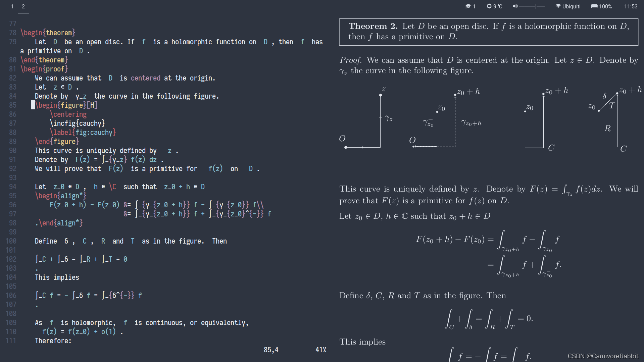644x362 pixels.
Task: Click line number 85 in the gutter
Action: (x=13, y=105)
